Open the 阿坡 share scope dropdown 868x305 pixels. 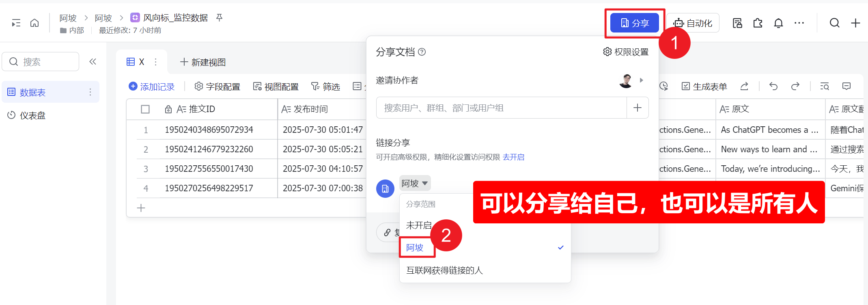(x=415, y=183)
